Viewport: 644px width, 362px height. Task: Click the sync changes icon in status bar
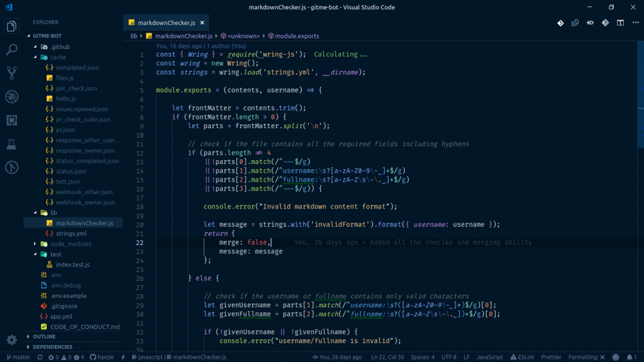tap(40, 356)
